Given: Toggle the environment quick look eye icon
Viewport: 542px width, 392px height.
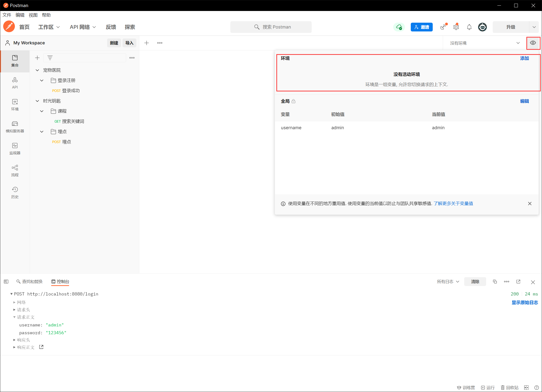Looking at the screenshot, I should tap(533, 43).
